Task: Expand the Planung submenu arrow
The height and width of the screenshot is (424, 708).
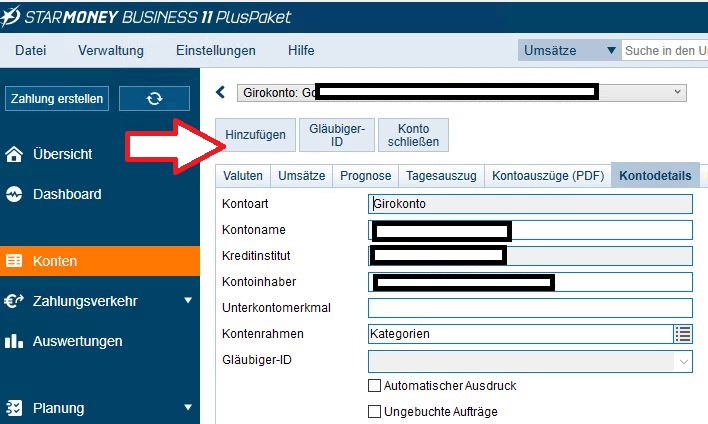Action: point(188,408)
